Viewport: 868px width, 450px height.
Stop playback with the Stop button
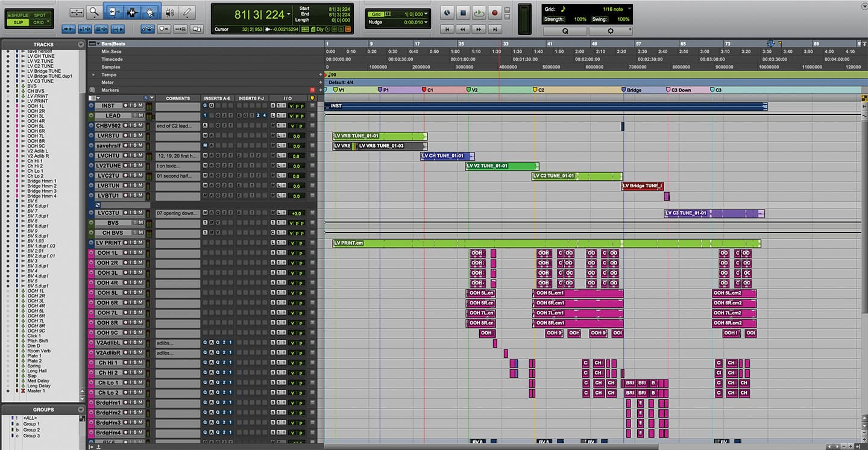pyautogui.click(x=463, y=12)
